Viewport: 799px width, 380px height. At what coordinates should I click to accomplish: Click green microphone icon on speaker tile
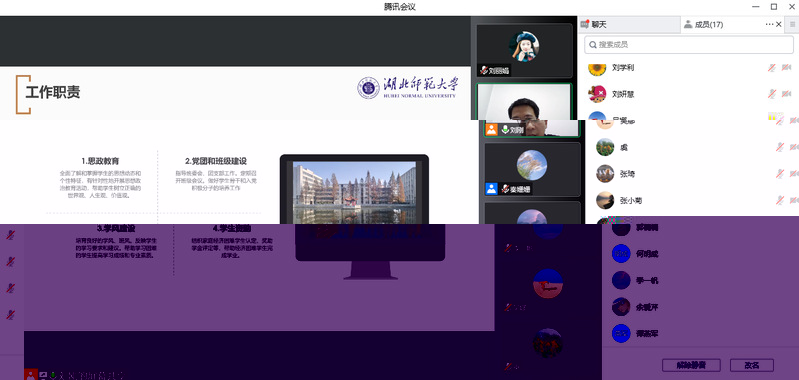click(x=505, y=130)
